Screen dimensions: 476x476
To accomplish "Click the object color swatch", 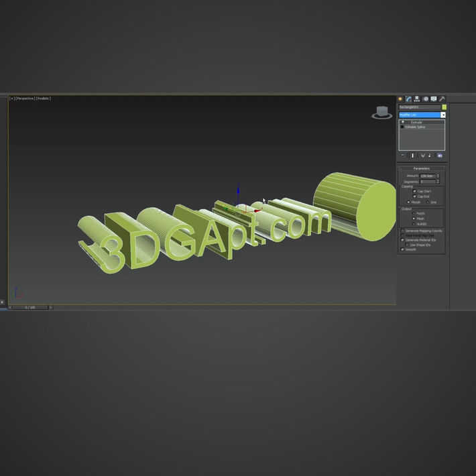I will coord(444,107).
